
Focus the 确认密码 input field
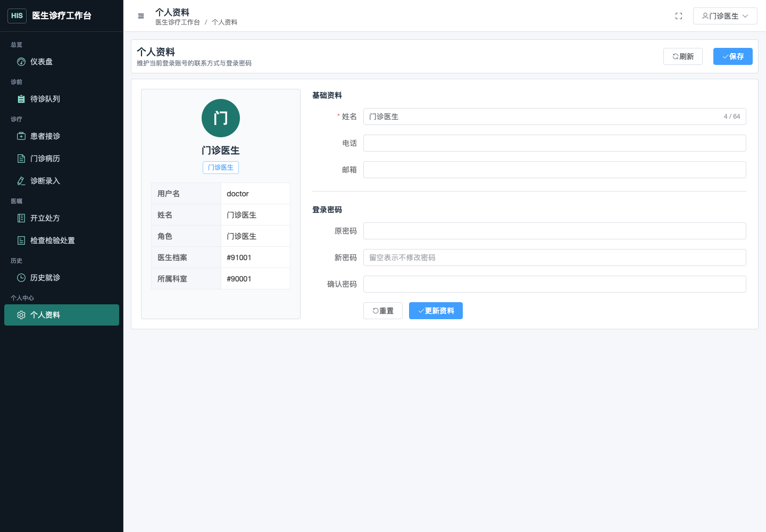click(x=555, y=284)
